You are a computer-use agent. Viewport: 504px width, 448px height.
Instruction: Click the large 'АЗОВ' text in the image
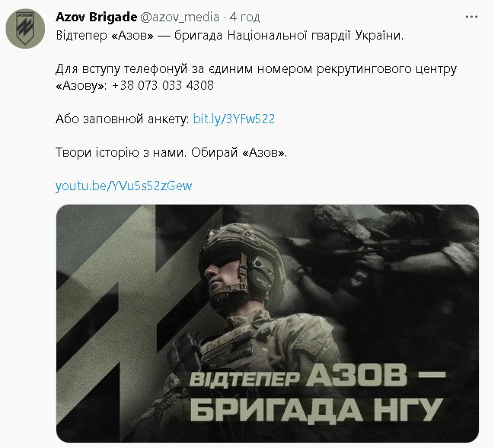356,375
